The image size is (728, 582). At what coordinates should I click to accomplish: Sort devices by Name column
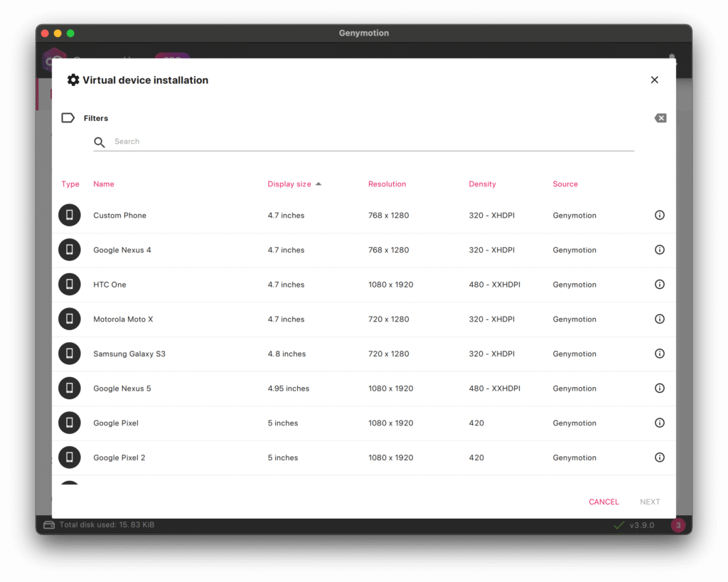pyautogui.click(x=104, y=184)
